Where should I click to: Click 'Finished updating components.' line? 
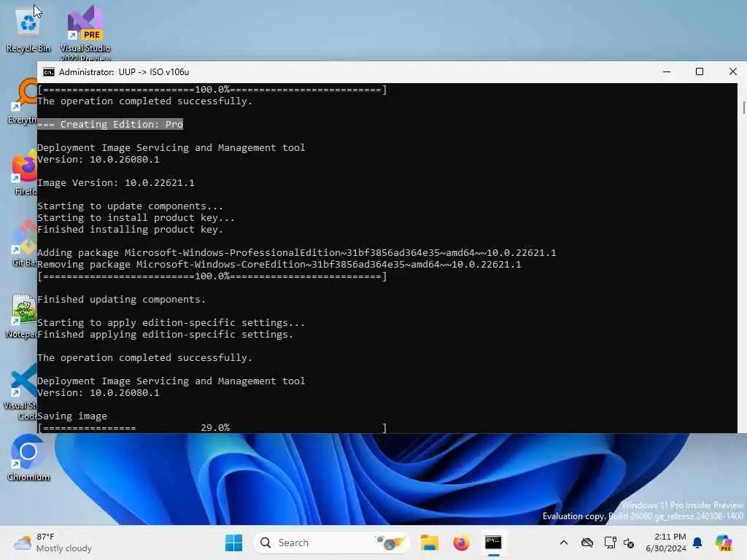[122, 300]
